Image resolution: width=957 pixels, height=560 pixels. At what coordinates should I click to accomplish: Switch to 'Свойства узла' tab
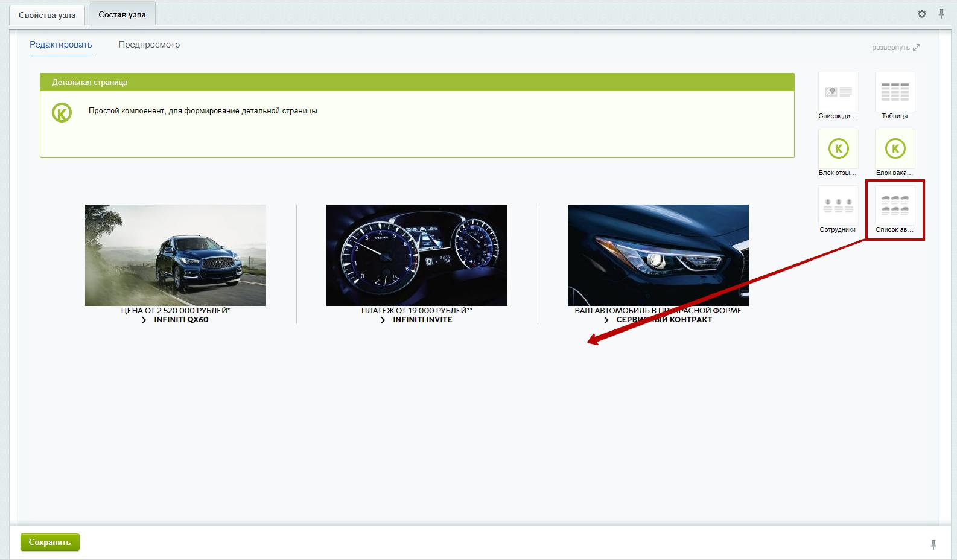47,15
